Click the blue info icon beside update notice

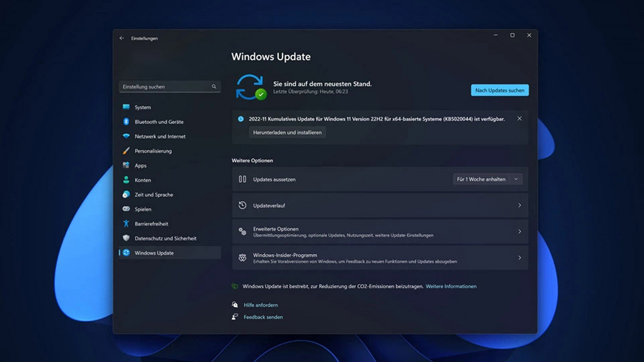(240, 119)
